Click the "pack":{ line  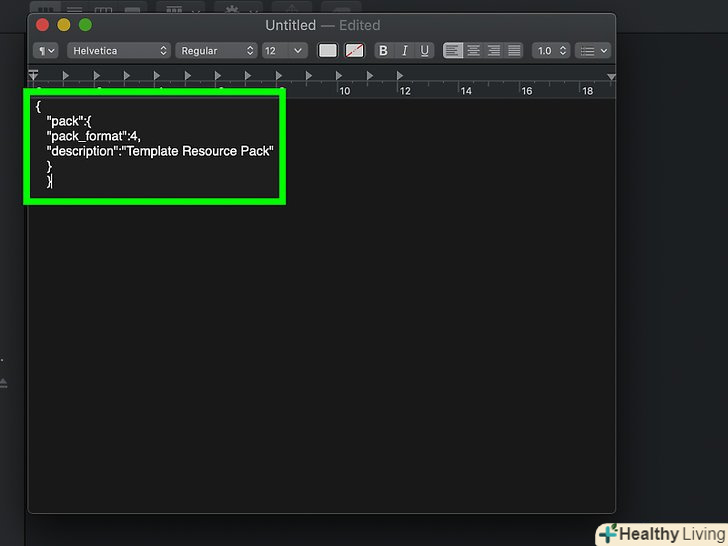[69, 121]
